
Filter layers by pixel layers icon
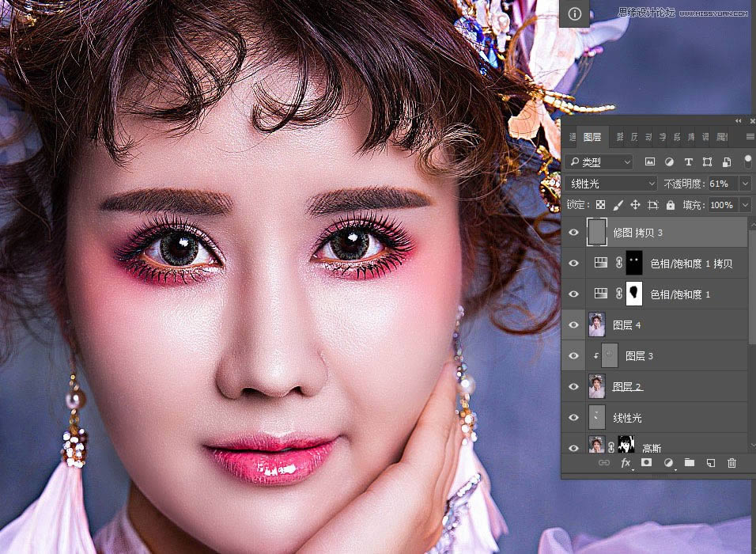(x=650, y=161)
